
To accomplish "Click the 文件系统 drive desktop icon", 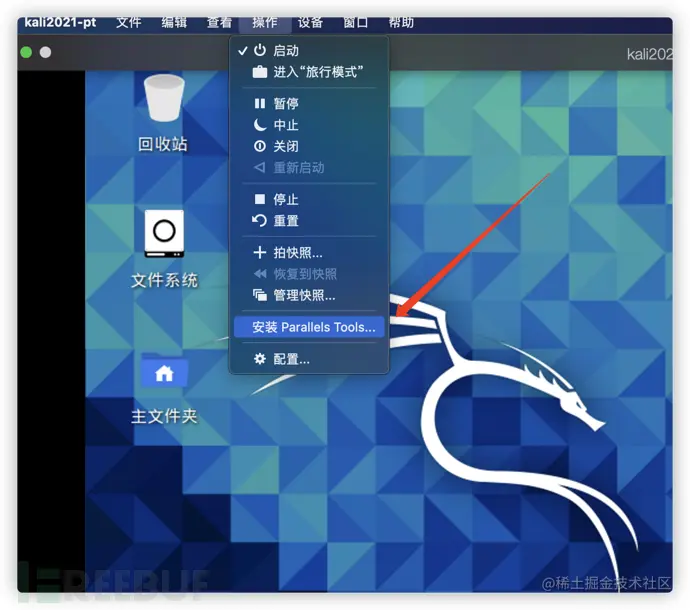I will pos(164,233).
